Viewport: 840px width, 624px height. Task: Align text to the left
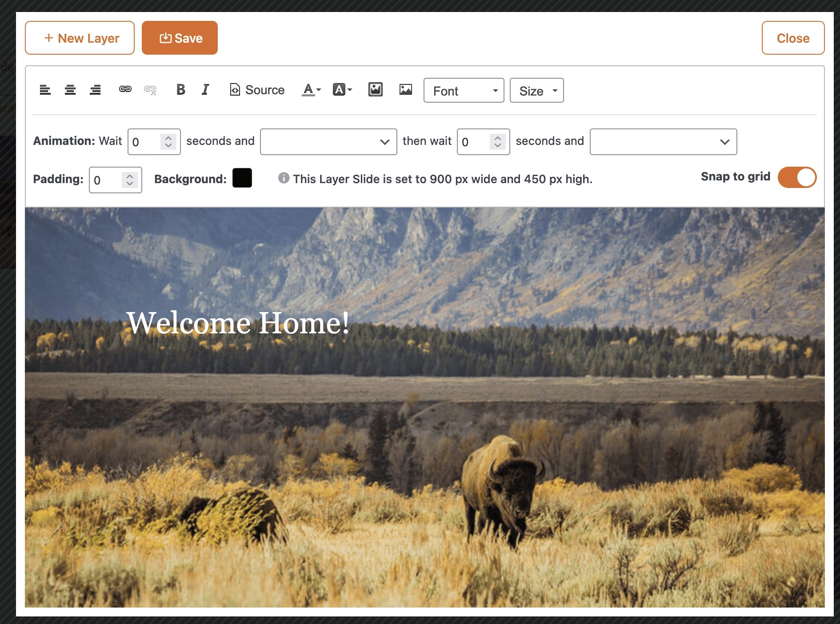point(45,90)
